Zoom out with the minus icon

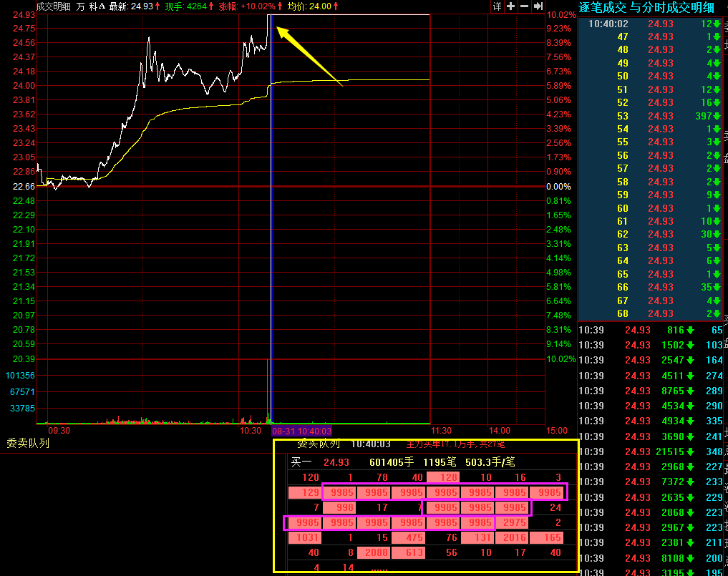[524, 6]
